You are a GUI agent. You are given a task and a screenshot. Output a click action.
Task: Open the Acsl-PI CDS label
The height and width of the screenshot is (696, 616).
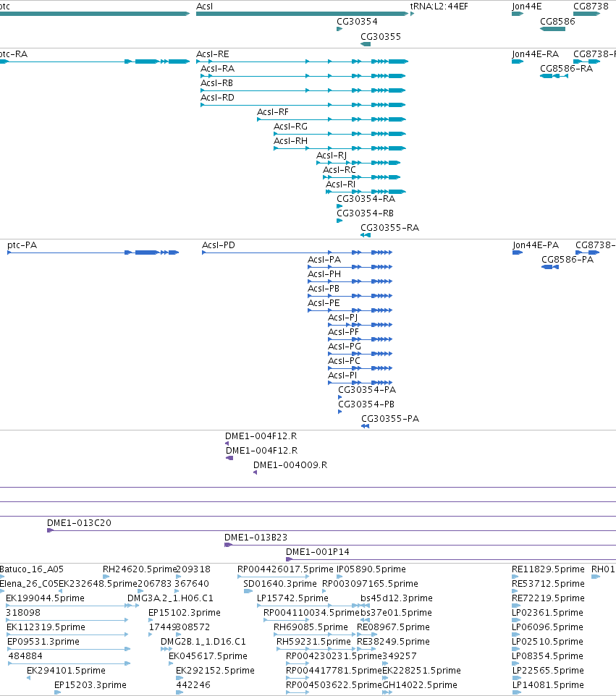click(342, 375)
